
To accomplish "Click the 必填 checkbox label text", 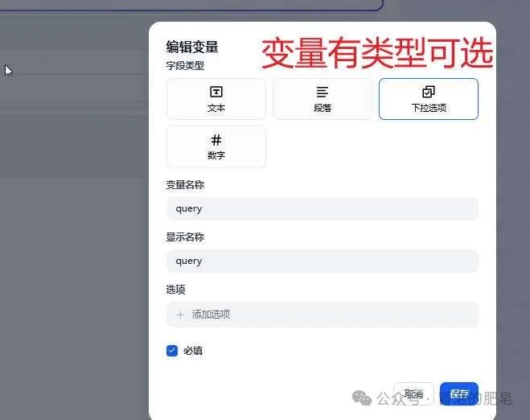I will click(193, 351).
